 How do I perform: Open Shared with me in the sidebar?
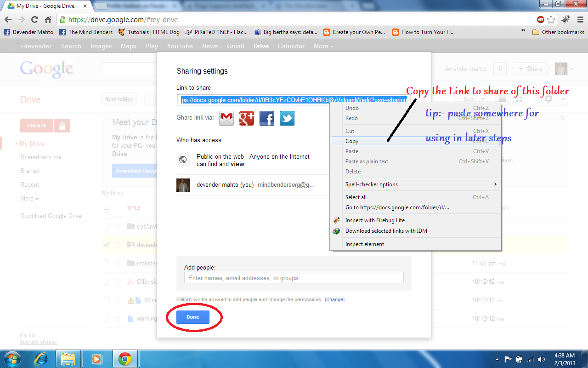click(x=41, y=157)
